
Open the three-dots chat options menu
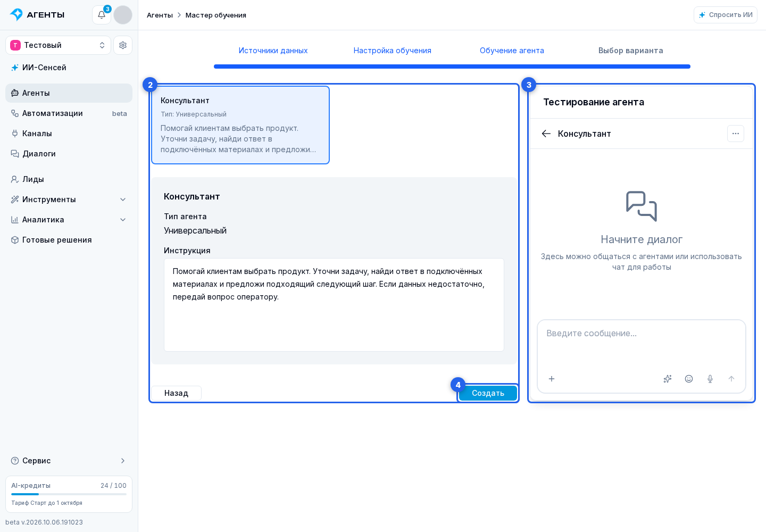736,134
